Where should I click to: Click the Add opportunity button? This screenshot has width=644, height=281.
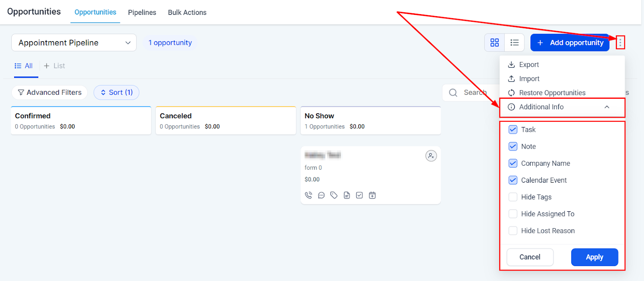570,42
